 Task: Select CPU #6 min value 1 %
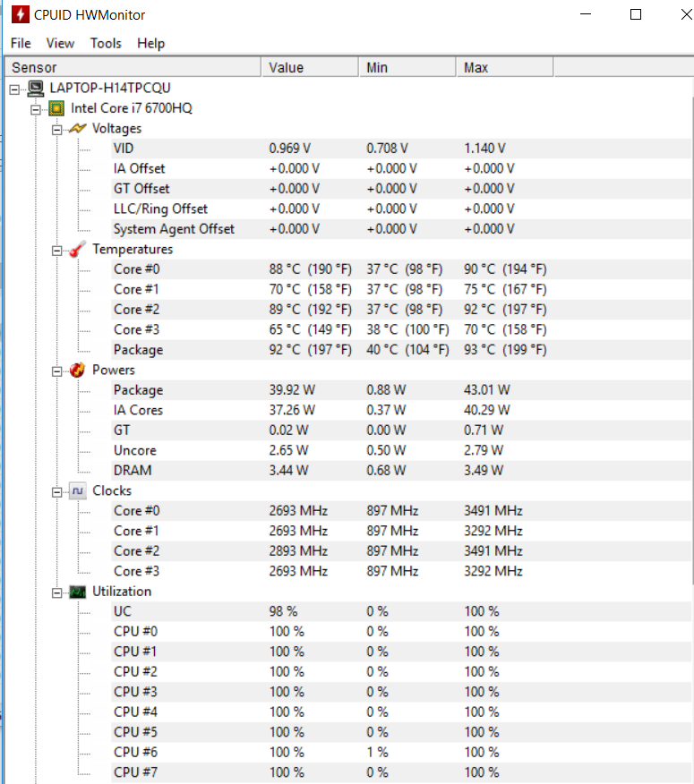tap(377, 753)
